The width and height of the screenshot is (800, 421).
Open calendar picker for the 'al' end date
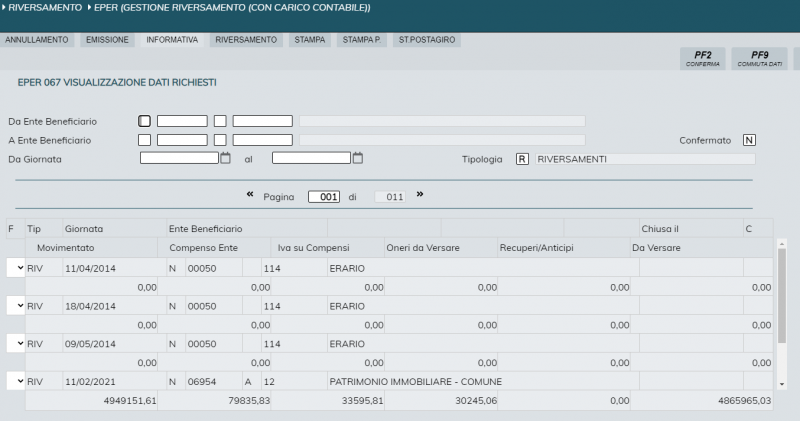(x=357, y=158)
